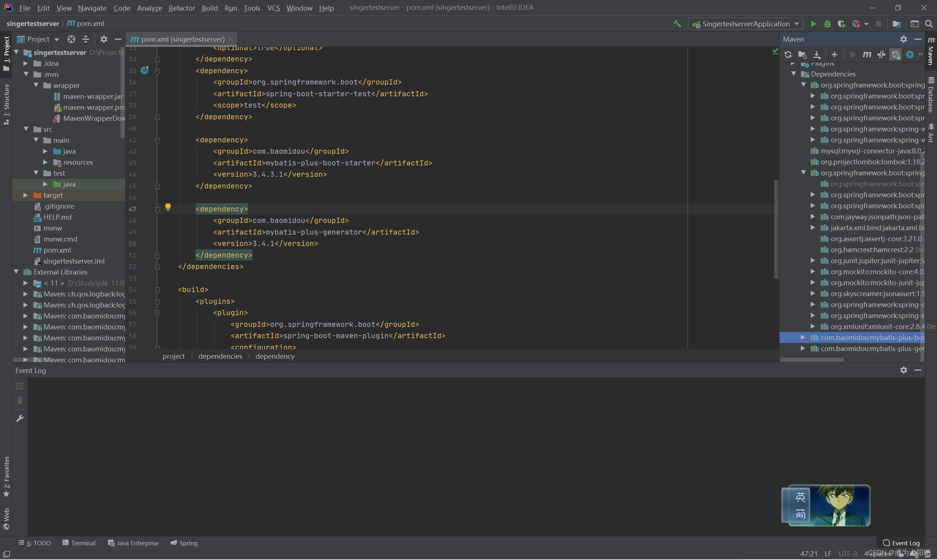This screenshot has width=937, height=560.
Task: Expand the target folder in the project tree
Action: click(26, 195)
